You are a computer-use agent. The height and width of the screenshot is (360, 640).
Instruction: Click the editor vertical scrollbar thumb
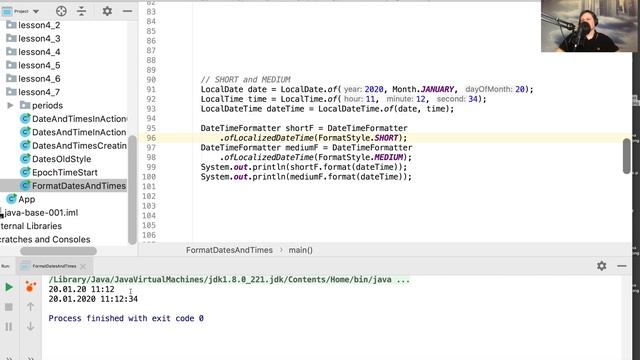[x=627, y=156]
